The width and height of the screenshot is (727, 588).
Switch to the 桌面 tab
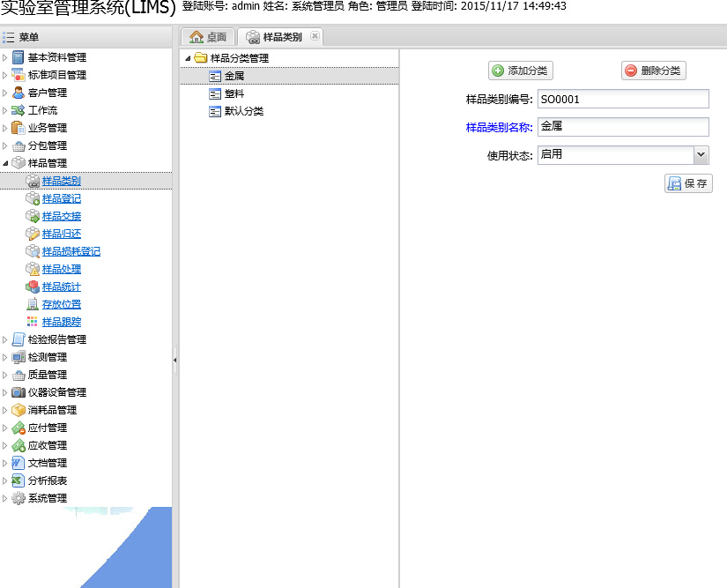click(x=208, y=37)
